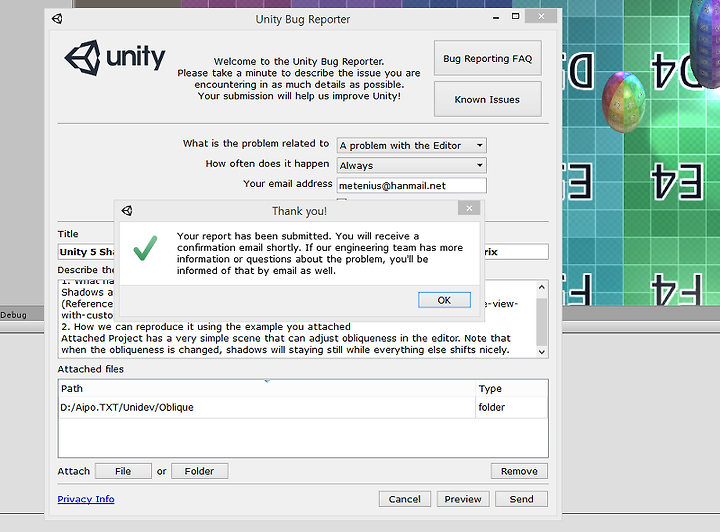Click the Type column header
Screen dimensions: 720x532
(512, 388)
